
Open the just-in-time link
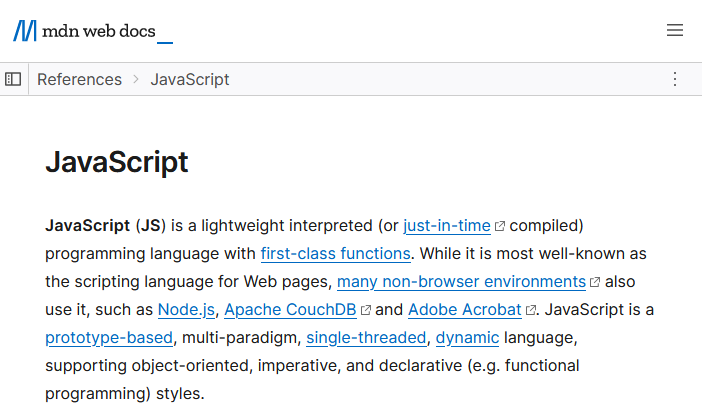click(447, 225)
